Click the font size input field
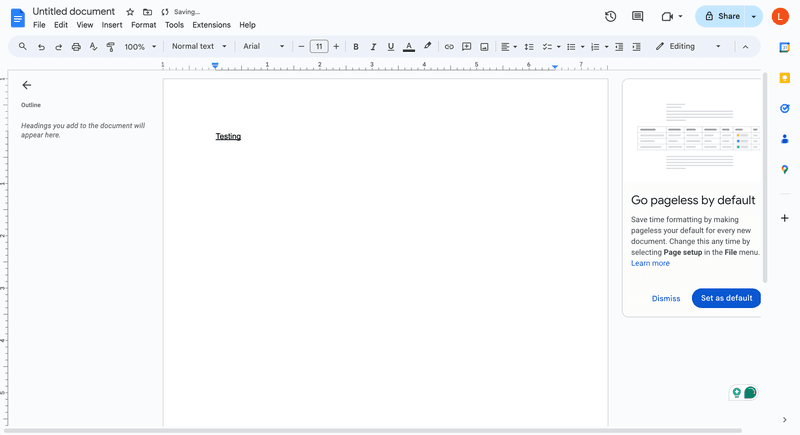The image size is (800, 435). [319, 46]
